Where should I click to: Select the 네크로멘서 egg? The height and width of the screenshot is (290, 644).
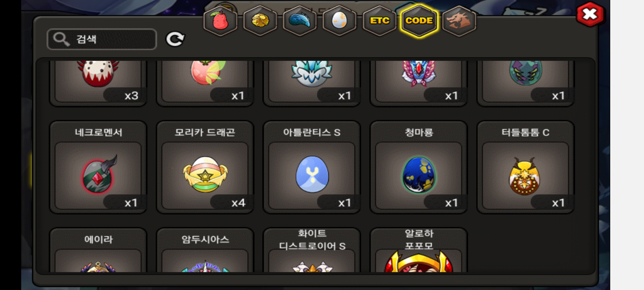[98, 167]
